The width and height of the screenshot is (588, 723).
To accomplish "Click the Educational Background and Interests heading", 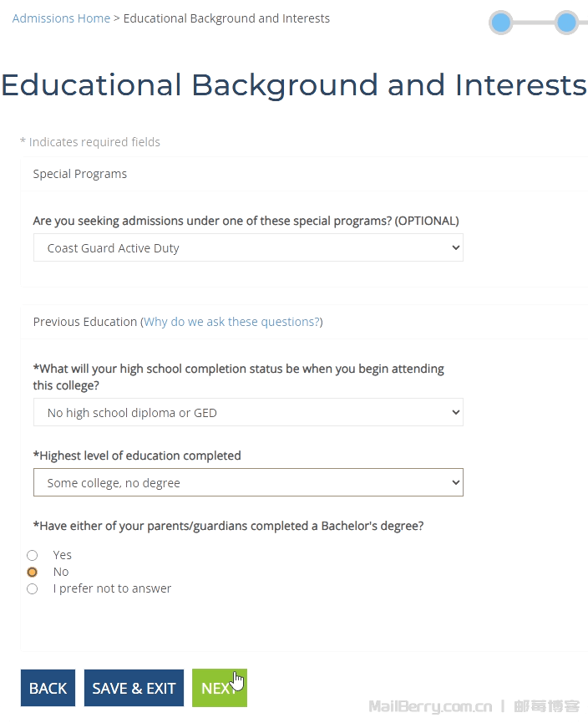I will coord(294,85).
